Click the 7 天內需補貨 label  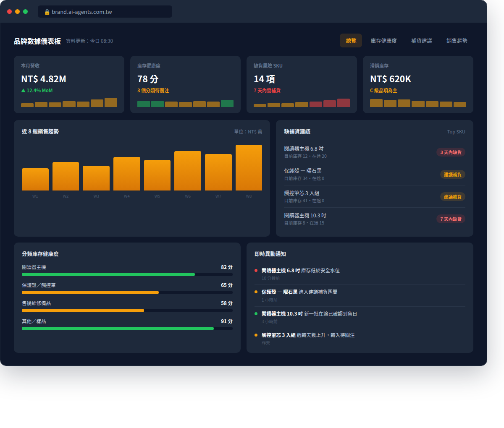pyautogui.click(x=267, y=91)
